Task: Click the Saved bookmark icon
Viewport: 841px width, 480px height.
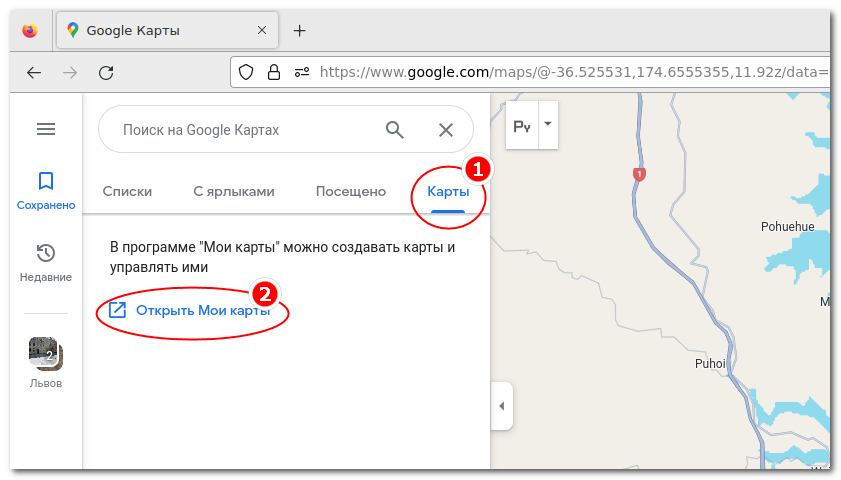Action: coord(46,181)
